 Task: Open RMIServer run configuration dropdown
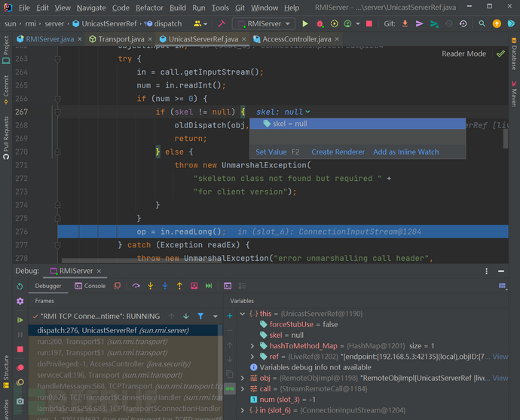(x=264, y=23)
